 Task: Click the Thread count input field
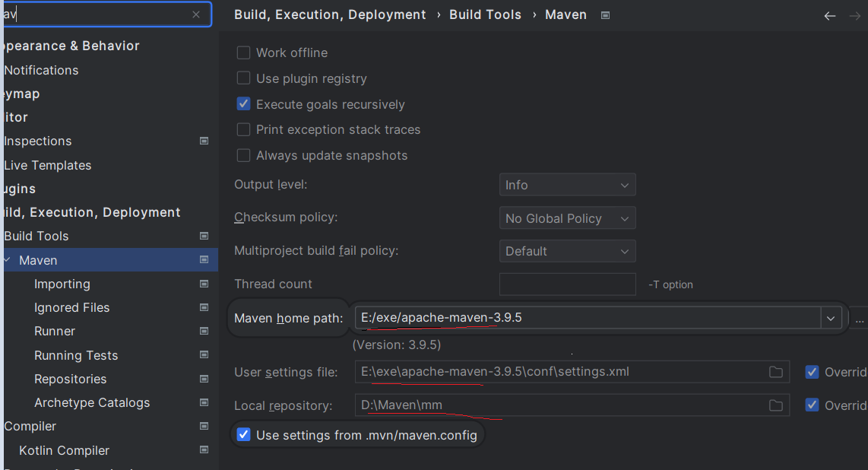tap(568, 284)
